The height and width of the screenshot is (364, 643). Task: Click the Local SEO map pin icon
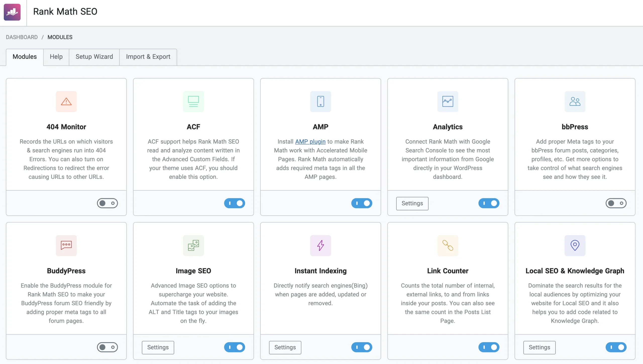click(575, 245)
